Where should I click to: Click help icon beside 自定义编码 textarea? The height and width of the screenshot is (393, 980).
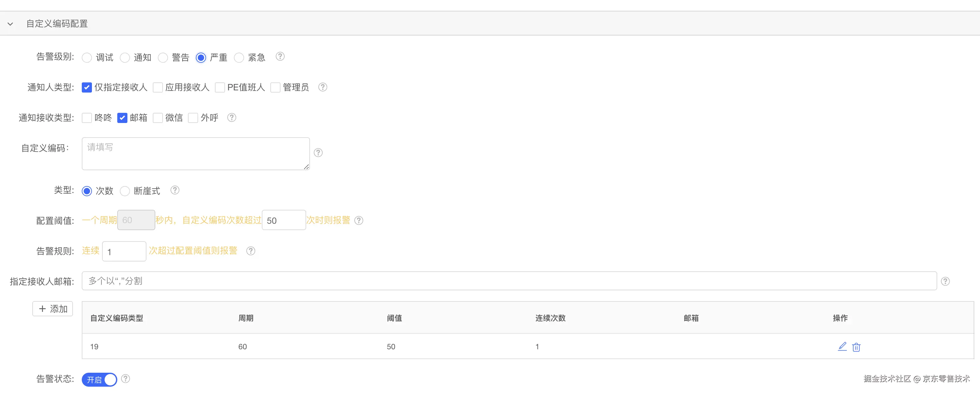[318, 152]
